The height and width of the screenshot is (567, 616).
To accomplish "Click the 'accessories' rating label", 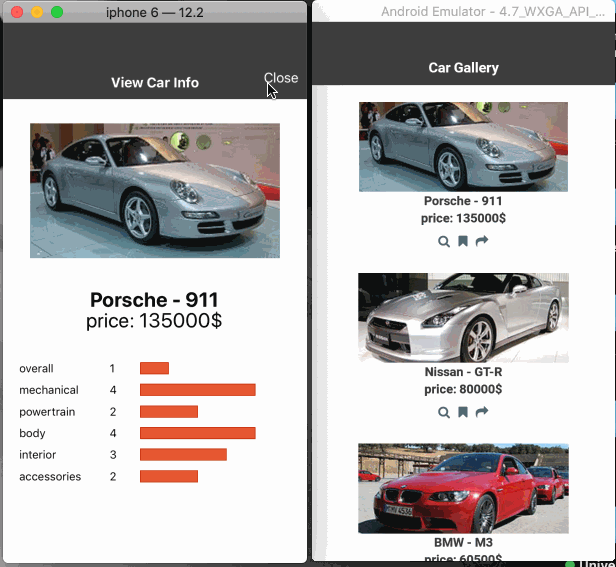I will pos(50,476).
